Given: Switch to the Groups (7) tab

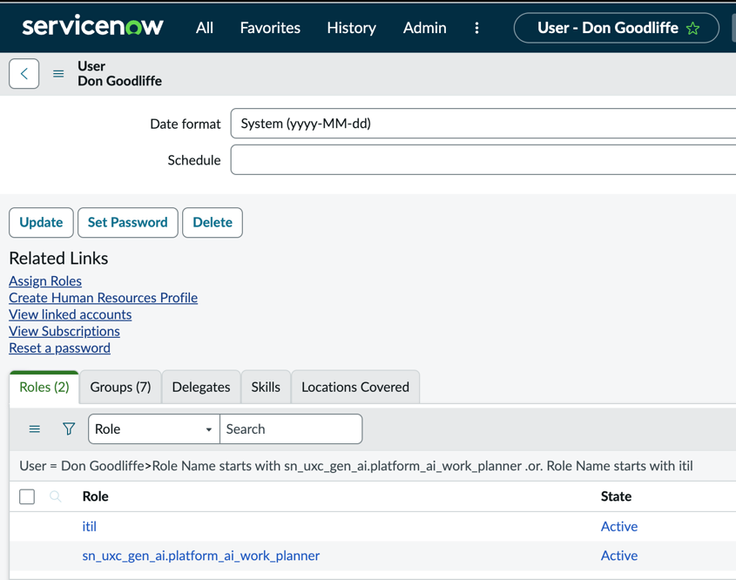Looking at the screenshot, I should coord(120,387).
